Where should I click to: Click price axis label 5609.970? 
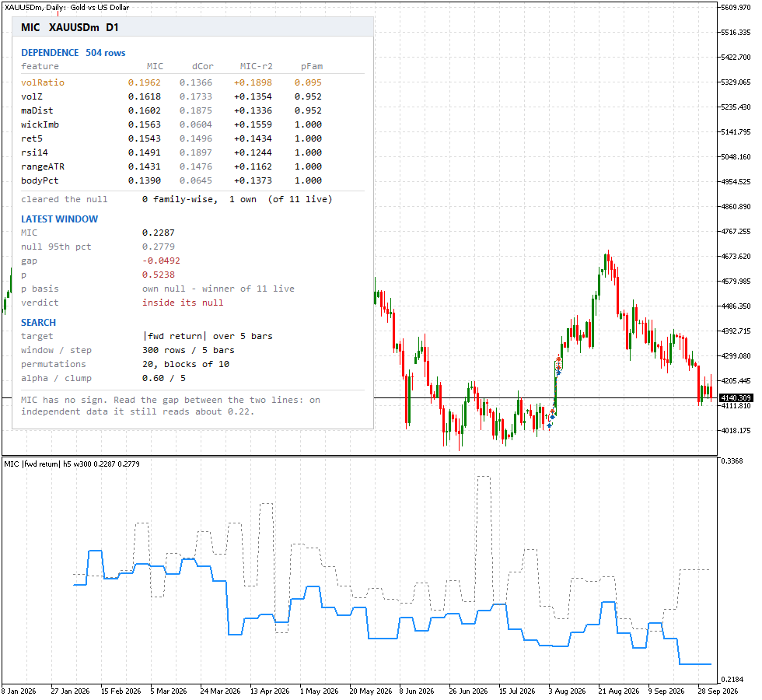coord(736,7)
